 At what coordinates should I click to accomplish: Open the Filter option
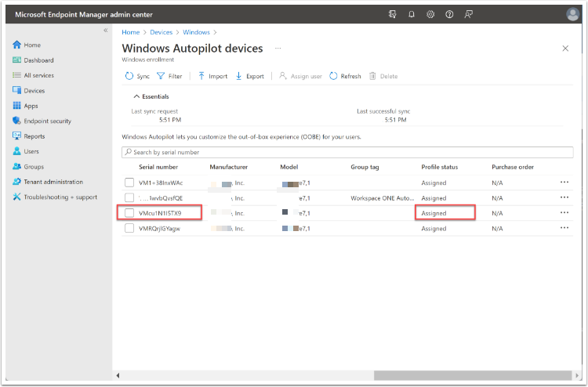[x=169, y=76]
